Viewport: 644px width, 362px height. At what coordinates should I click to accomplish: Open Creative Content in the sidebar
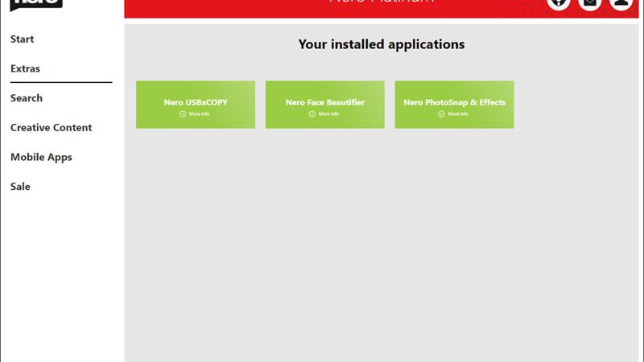tap(51, 128)
